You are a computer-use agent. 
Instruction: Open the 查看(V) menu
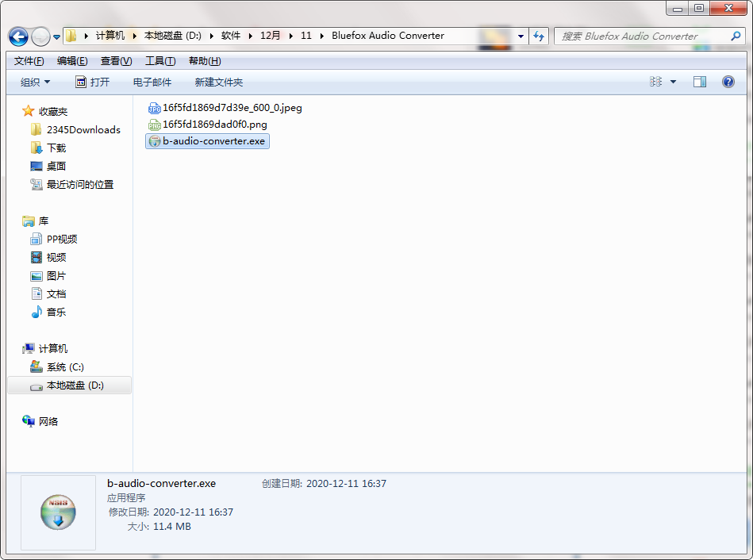pos(116,61)
